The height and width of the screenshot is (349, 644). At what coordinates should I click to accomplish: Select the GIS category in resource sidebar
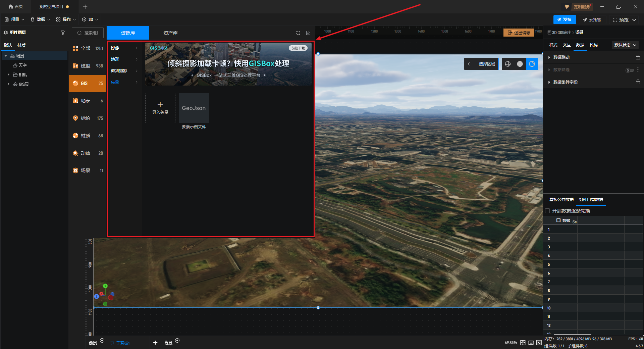click(x=88, y=83)
